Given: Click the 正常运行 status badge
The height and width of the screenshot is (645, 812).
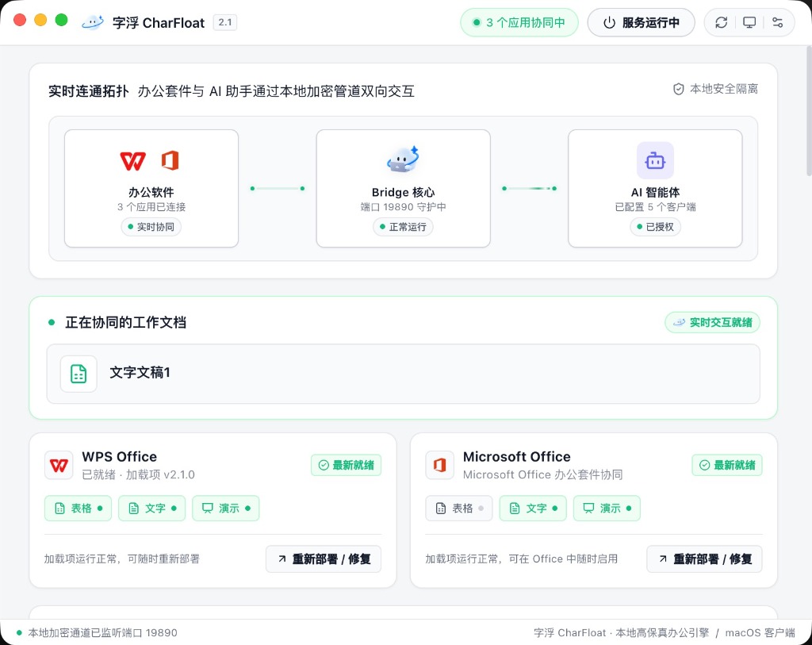Looking at the screenshot, I should pos(403,227).
